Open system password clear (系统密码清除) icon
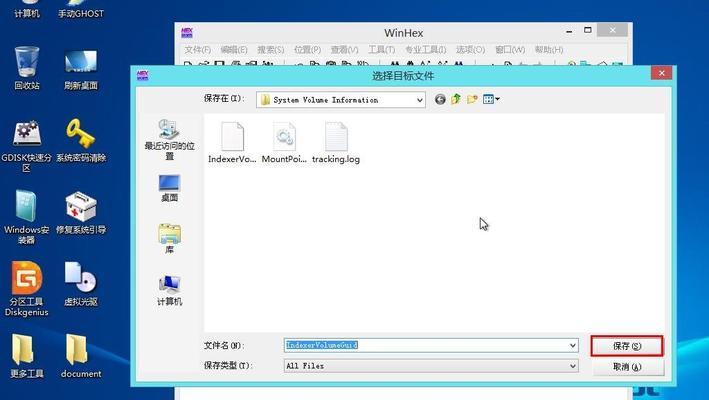This screenshot has height=400, width=709. tap(81, 140)
